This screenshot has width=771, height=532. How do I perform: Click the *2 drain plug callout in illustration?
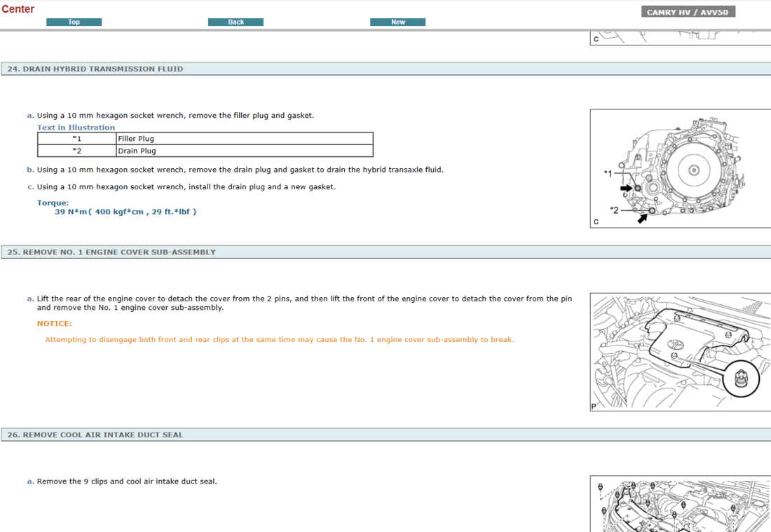pyautogui.click(x=614, y=210)
